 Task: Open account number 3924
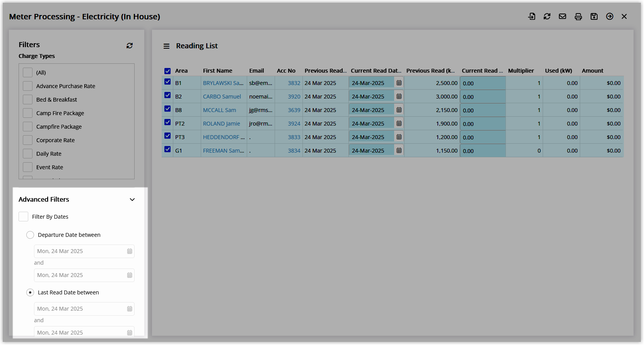click(x=294, y=124)
